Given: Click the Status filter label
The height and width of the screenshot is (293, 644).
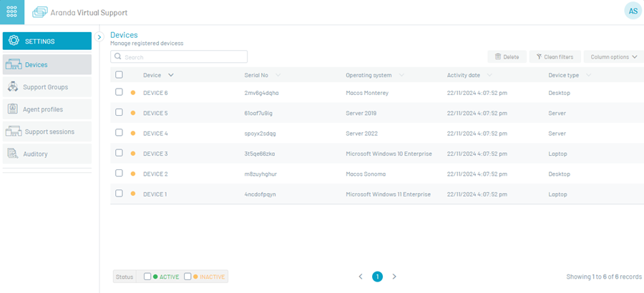Looking at the screenshot, I should coord(125,277).
